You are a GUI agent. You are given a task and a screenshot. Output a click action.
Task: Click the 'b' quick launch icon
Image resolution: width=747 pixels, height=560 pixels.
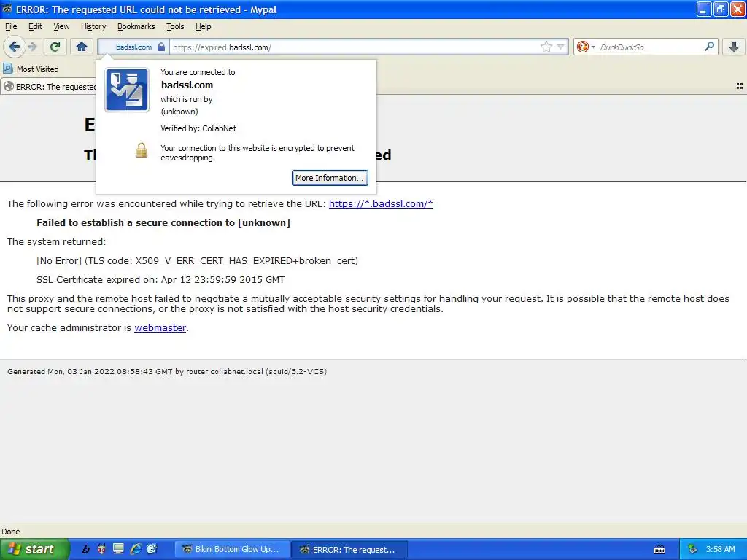(85, 549)
